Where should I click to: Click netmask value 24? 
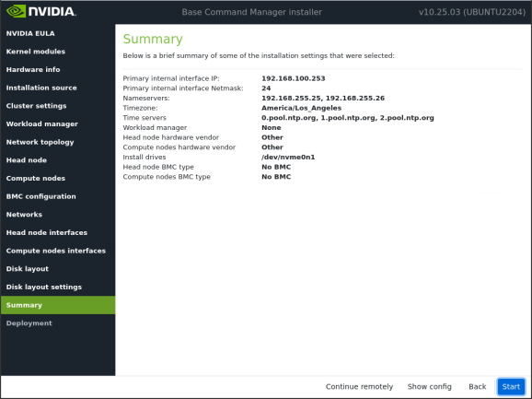tap(266, 88)
